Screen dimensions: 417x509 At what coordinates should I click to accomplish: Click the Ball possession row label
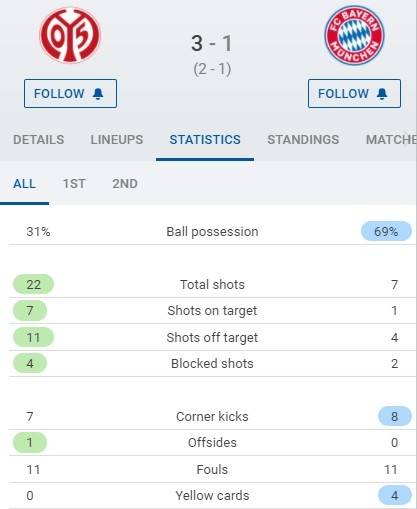[212, 231]
